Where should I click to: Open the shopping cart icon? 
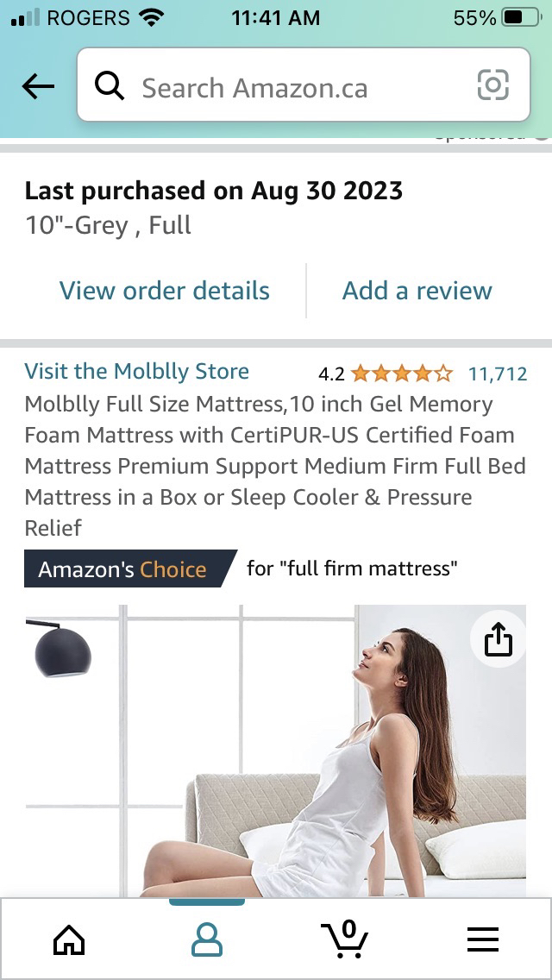point(344,939)
